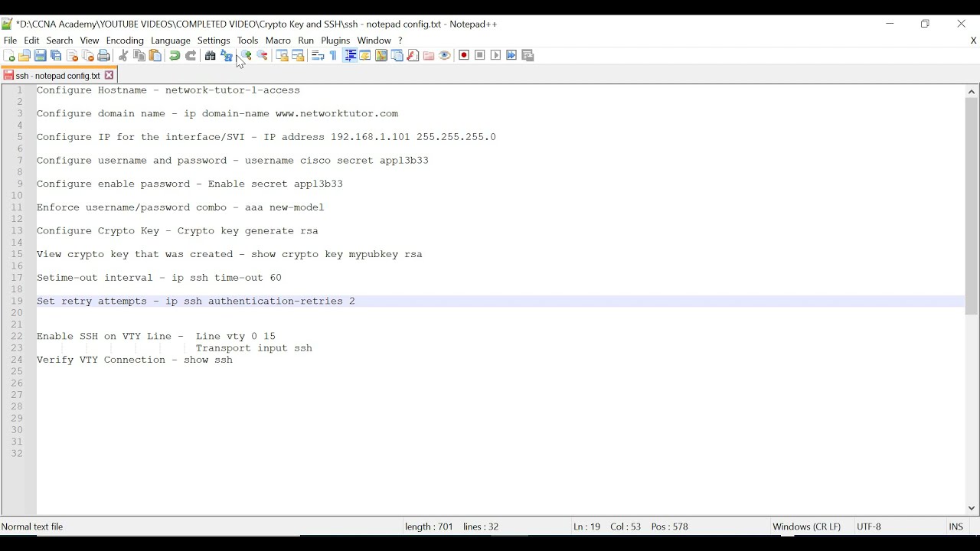Open the Window menu

pos(374,40)
